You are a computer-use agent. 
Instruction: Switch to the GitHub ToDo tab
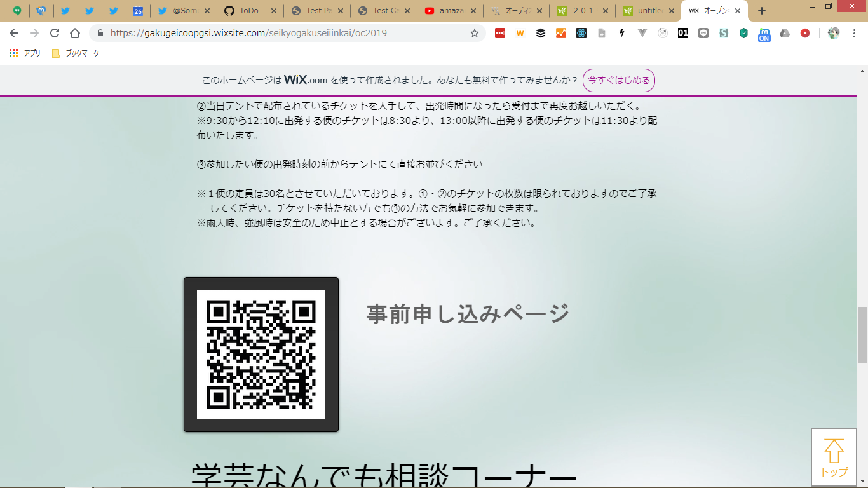tap(248, 11)
